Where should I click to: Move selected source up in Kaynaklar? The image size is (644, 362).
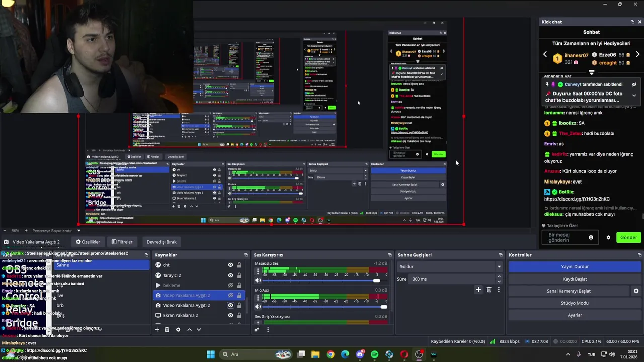pos(189,330)
